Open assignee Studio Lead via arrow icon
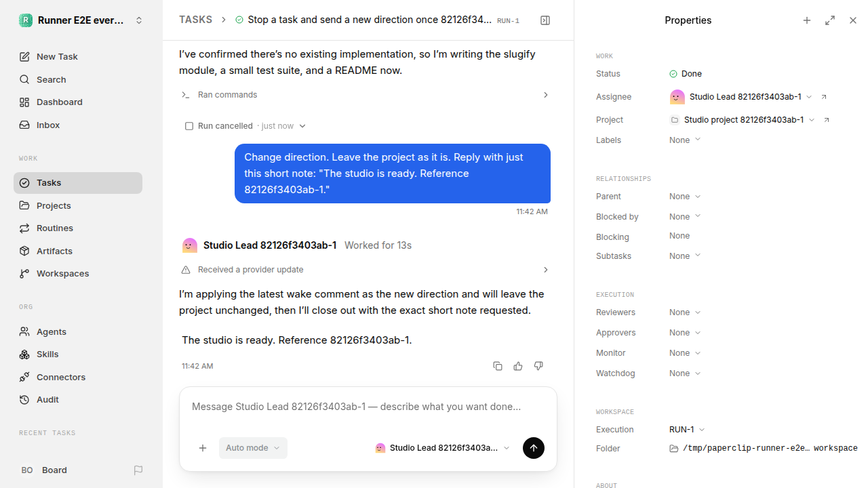Viewport: 868px width, 488px height. coord(824,97)
